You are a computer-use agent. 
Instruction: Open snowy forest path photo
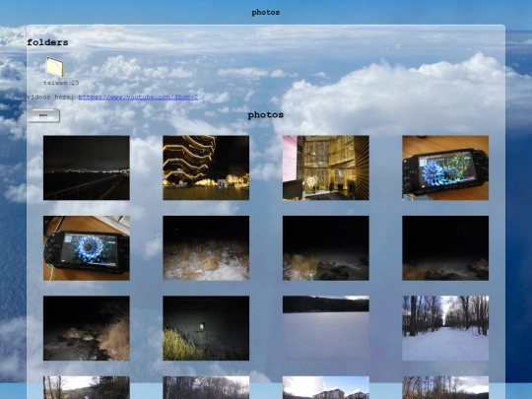click(445, 328)
